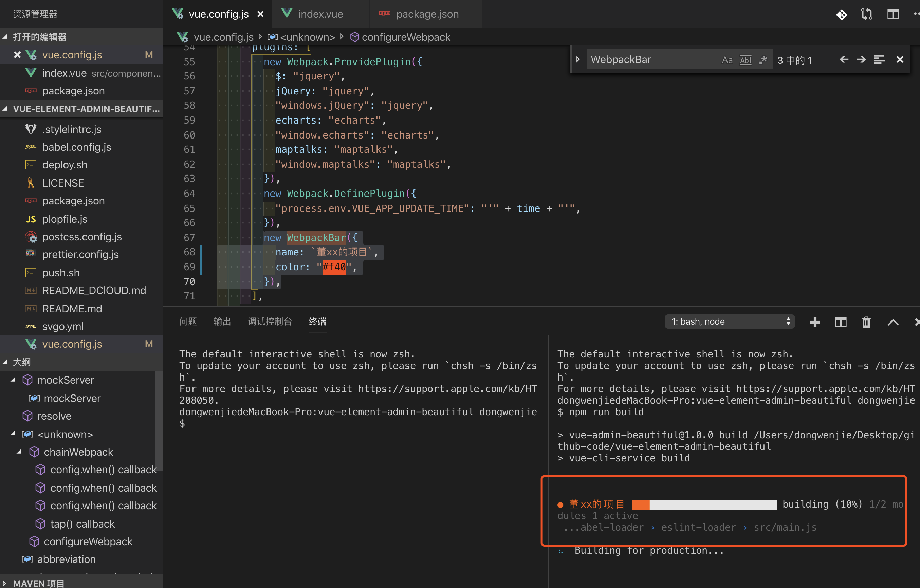
Task: Switch to the 问题 panel tab
Action: coord(188,321)
